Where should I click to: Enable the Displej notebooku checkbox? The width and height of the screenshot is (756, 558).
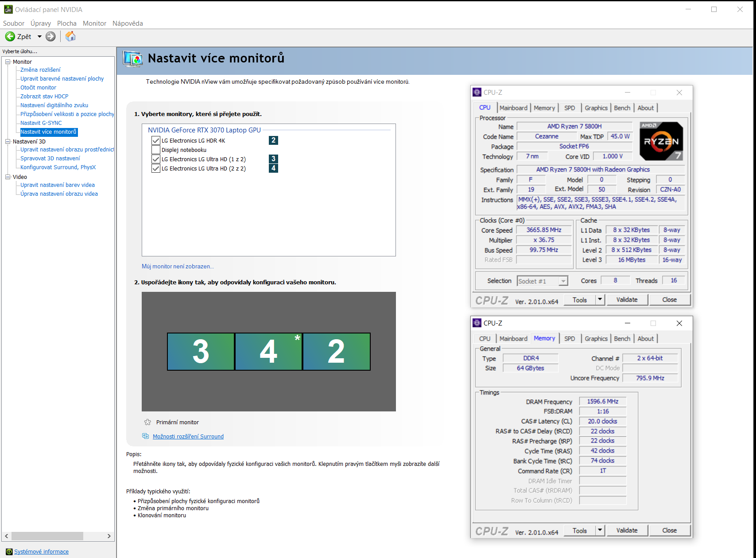click(x=155, y=150)
